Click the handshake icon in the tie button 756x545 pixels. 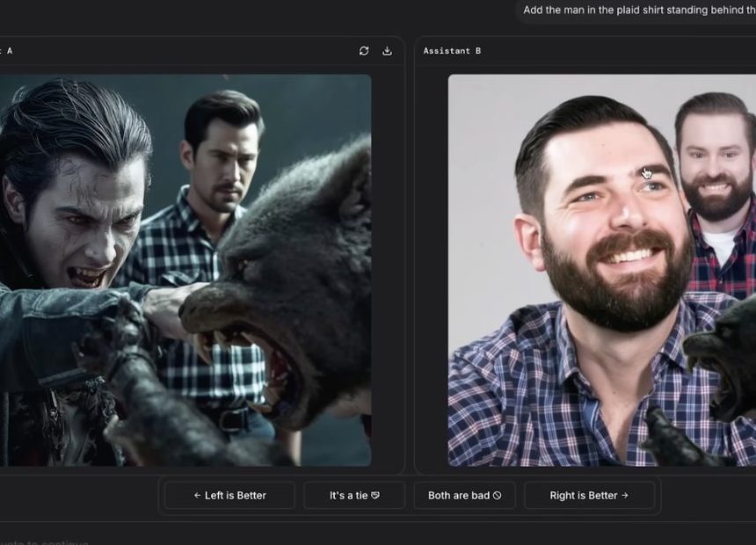pos(375,496)
